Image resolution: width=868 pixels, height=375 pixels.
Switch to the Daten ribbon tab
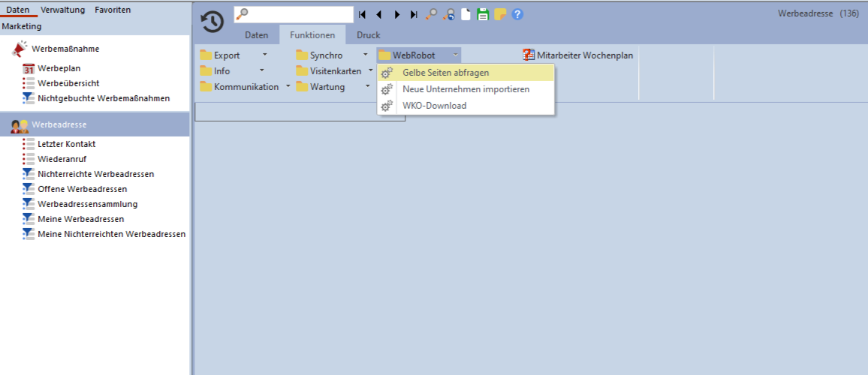pyautogui.click(x=256, y=35)
